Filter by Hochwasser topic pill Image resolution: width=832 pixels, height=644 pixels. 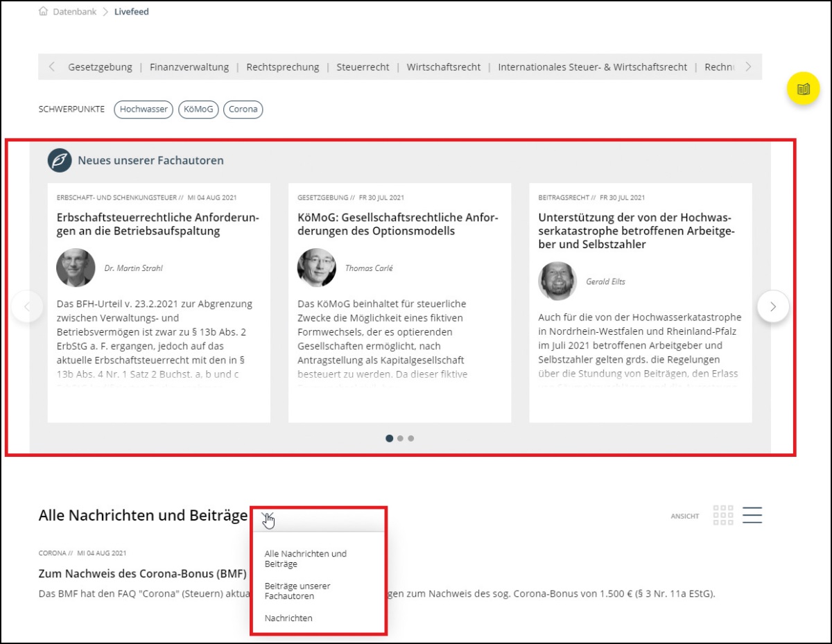pos(144,110)
